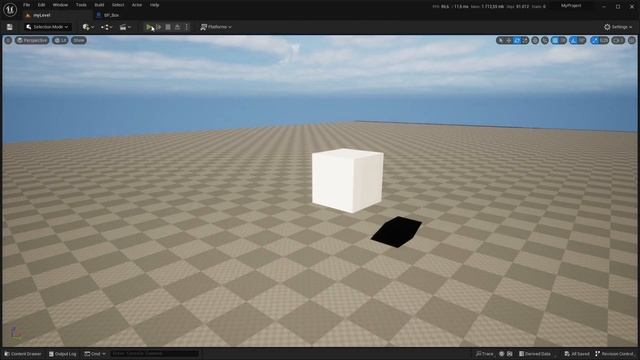This screenshot has height=360, width=640.
Task: Adjust the camera speed setting
Action: click(618, 40)
